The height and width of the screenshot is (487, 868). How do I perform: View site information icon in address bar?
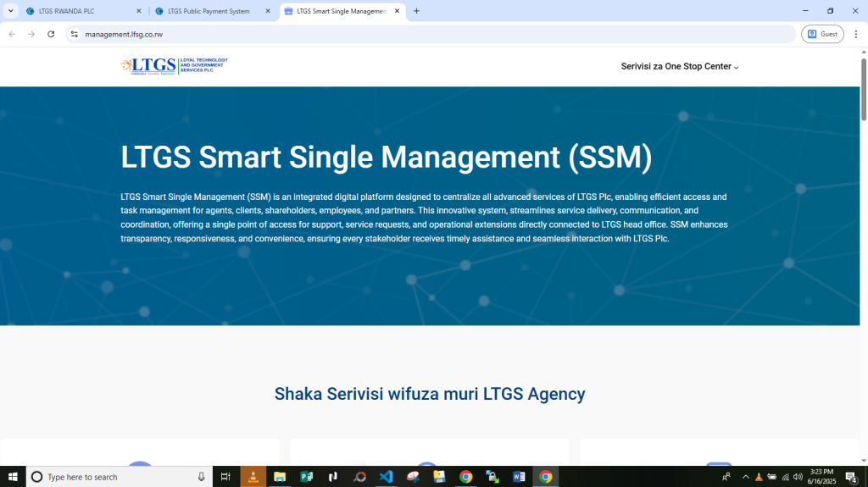75,35
